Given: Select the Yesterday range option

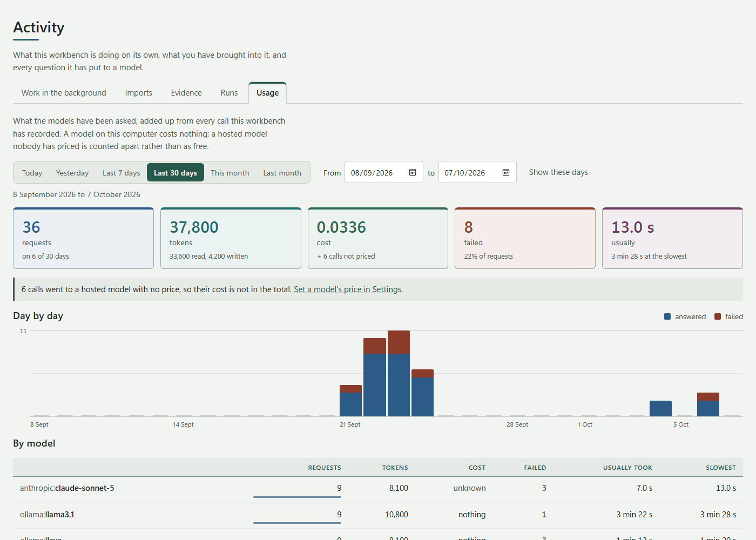Looking at the screenshot, I should pyautogui.click(x=72, y=173).
